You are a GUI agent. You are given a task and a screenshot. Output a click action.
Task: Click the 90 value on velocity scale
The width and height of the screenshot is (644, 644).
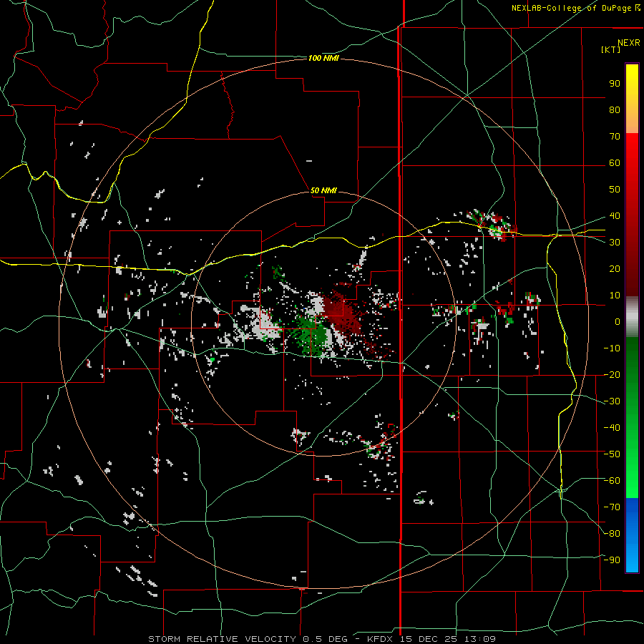coord(615,84)
